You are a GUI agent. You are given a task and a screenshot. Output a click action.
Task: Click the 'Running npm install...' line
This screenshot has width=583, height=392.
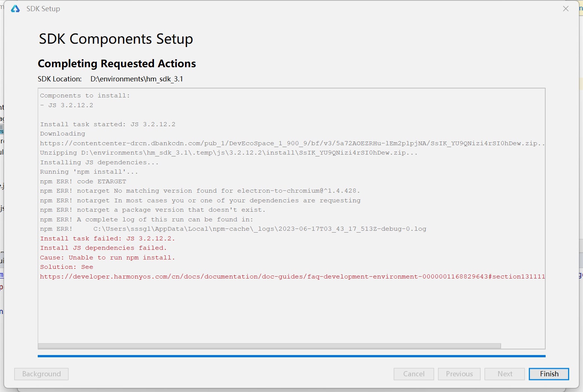pos(89,172)
